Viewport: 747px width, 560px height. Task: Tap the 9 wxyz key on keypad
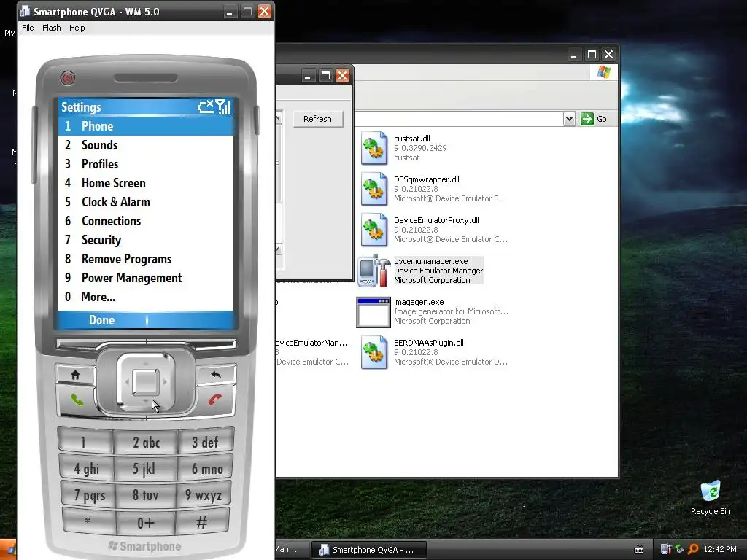(x=204, y=495)
